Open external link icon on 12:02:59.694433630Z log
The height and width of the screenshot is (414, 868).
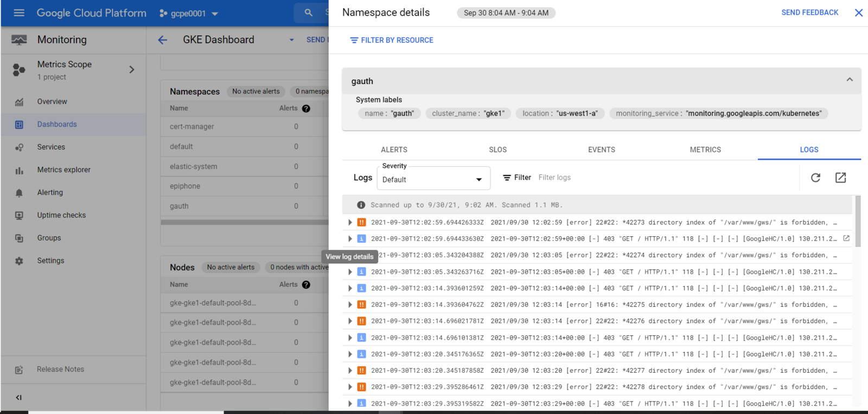(x=846, y=238)
